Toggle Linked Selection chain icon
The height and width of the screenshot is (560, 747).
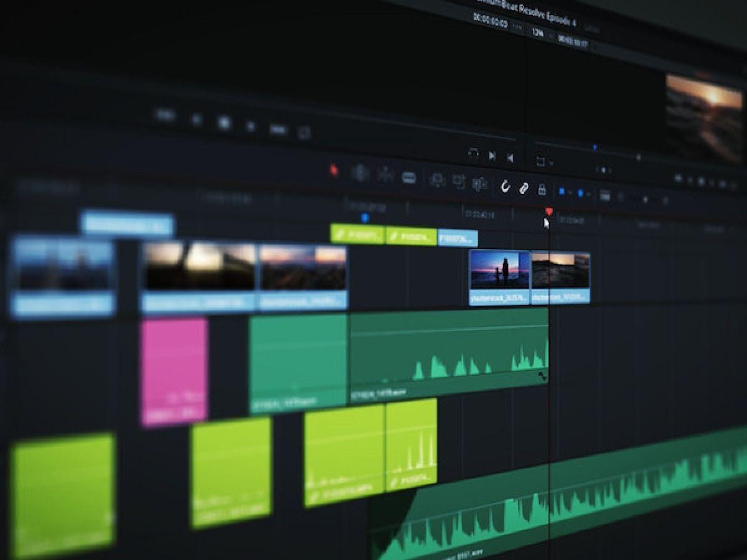tap(524, 188)
